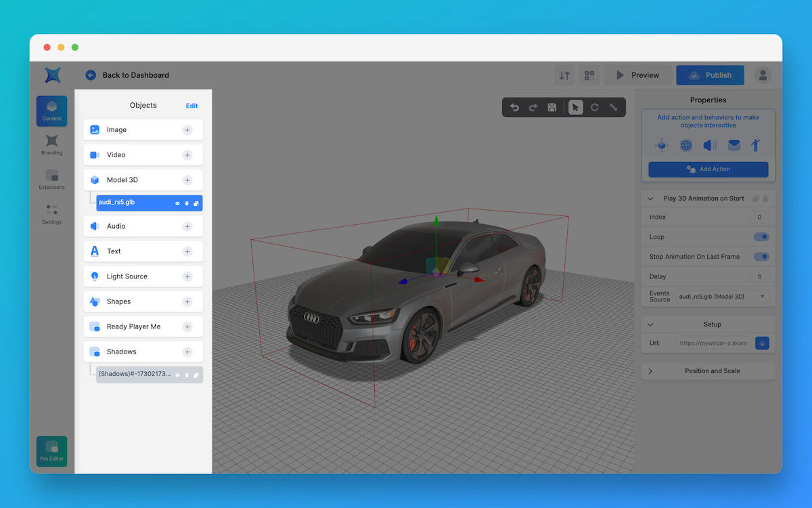Toggle visibility of audi_rs5.glb layer
This screenshot has width=812, height=508.
[177, 203]
